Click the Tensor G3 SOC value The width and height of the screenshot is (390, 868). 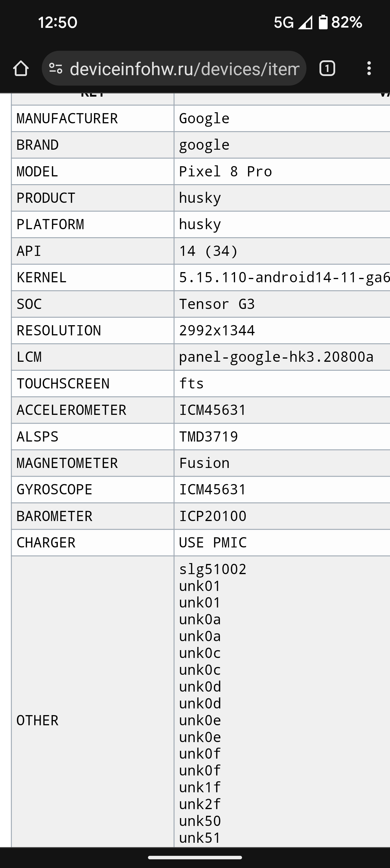[x=217, y=304]
